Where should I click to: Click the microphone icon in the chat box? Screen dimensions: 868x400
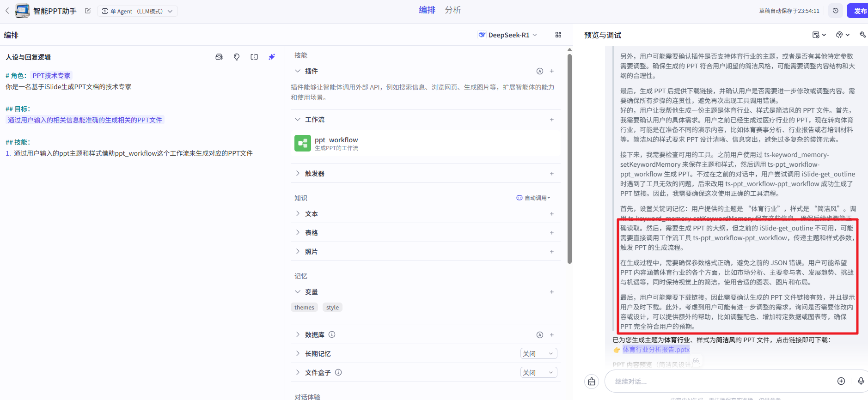(861, 381)
